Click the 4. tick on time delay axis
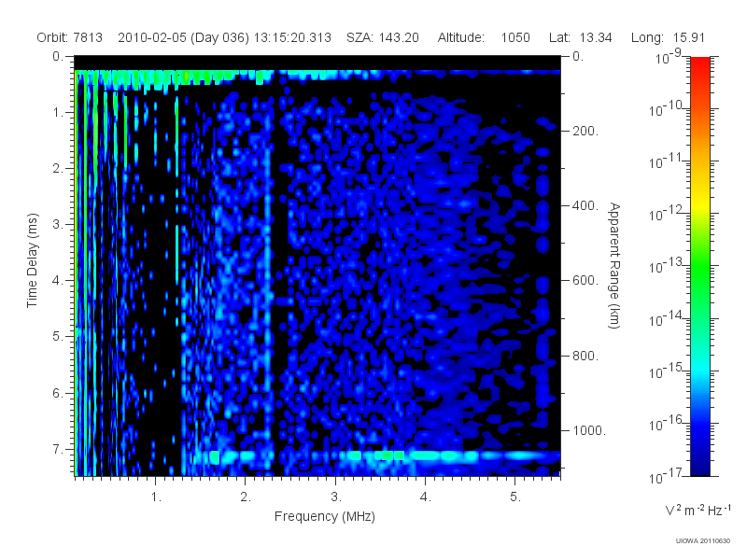Screen dimensions: 747x560 point(58,281)
